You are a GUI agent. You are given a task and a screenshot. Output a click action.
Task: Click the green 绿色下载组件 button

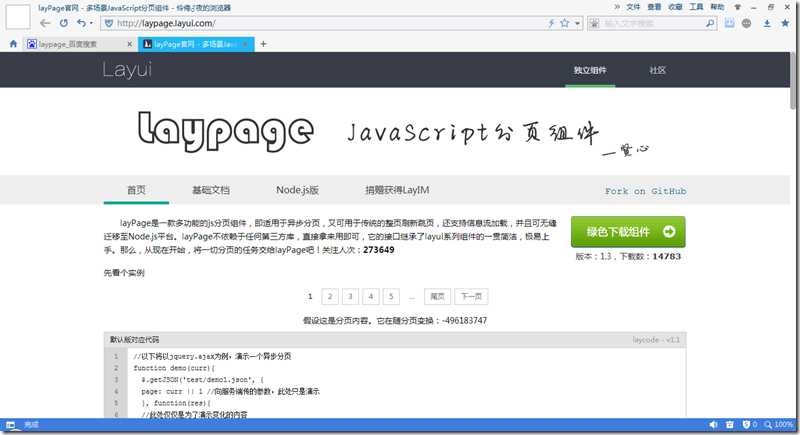pyautogui.click(x=628, y=232)
